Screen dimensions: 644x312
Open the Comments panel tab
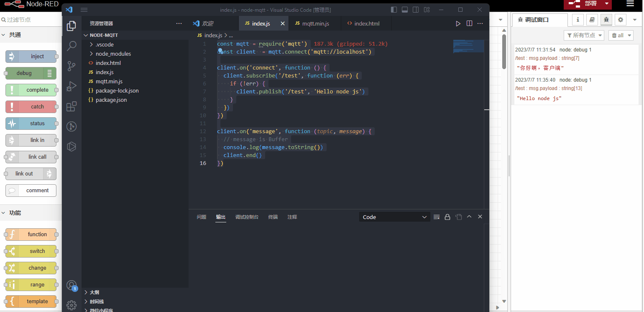[292, 217]
